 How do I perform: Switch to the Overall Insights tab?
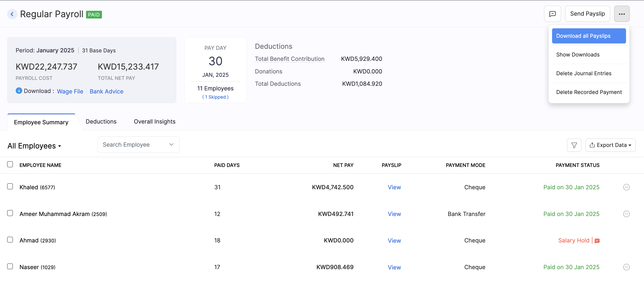[x=155, y=121]
